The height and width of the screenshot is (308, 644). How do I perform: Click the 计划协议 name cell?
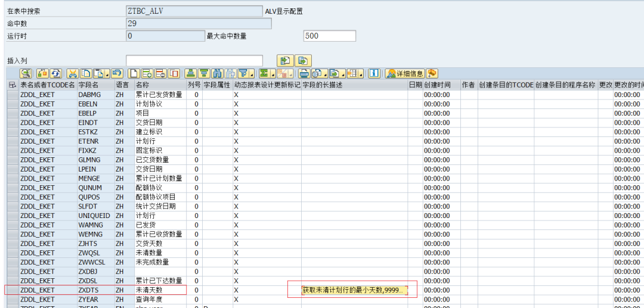(160, 104)
